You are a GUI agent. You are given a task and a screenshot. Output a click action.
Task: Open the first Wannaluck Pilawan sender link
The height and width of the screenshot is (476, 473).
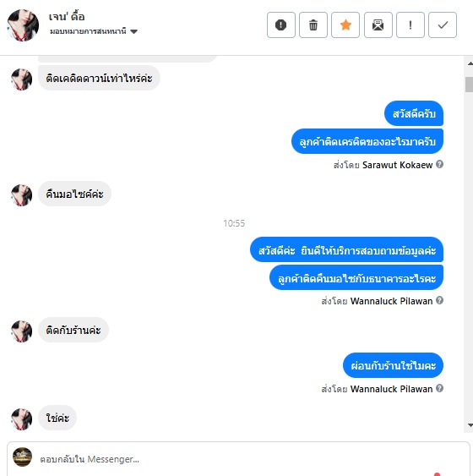tap(391, 301)
